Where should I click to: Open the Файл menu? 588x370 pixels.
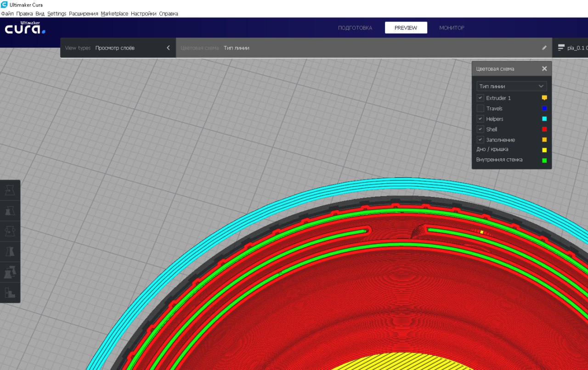pos(7,14)
